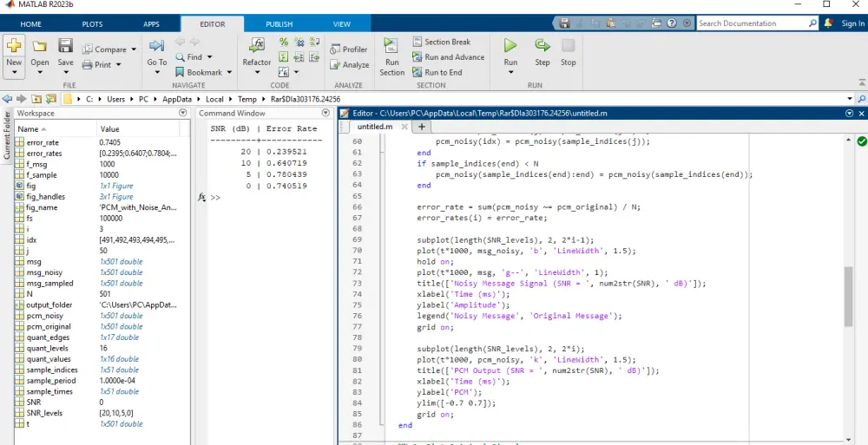Insert a Section Break
The height and width of the screenshot is (445, 868).
(442, 42)
